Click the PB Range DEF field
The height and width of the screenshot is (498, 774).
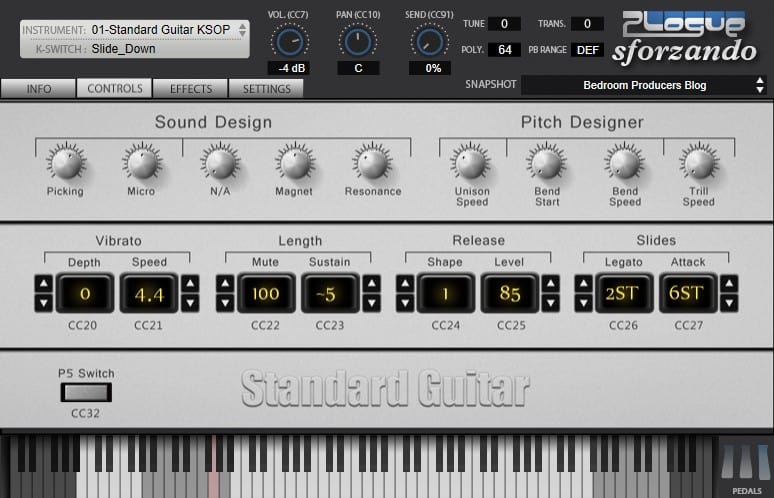(x=588, y=50)
